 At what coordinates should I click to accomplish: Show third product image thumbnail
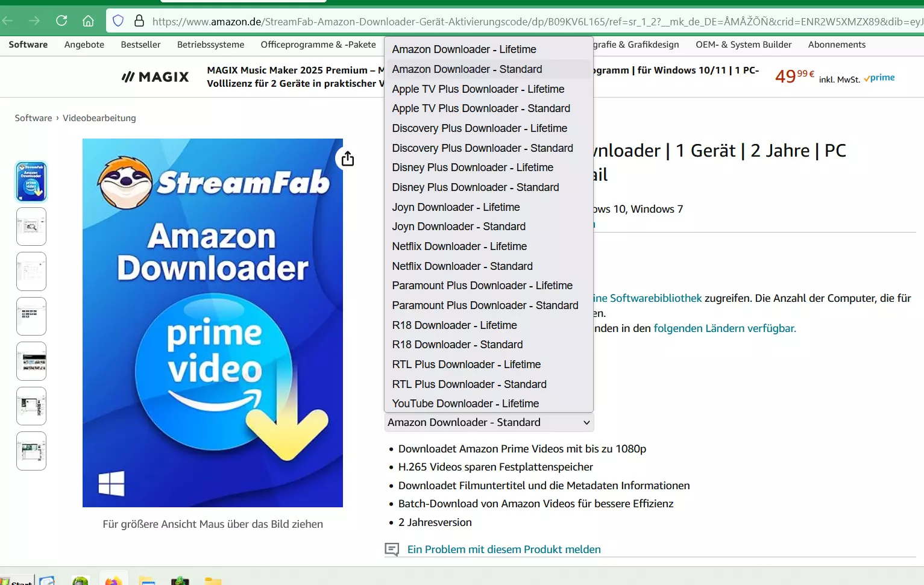tap(31, 272)
